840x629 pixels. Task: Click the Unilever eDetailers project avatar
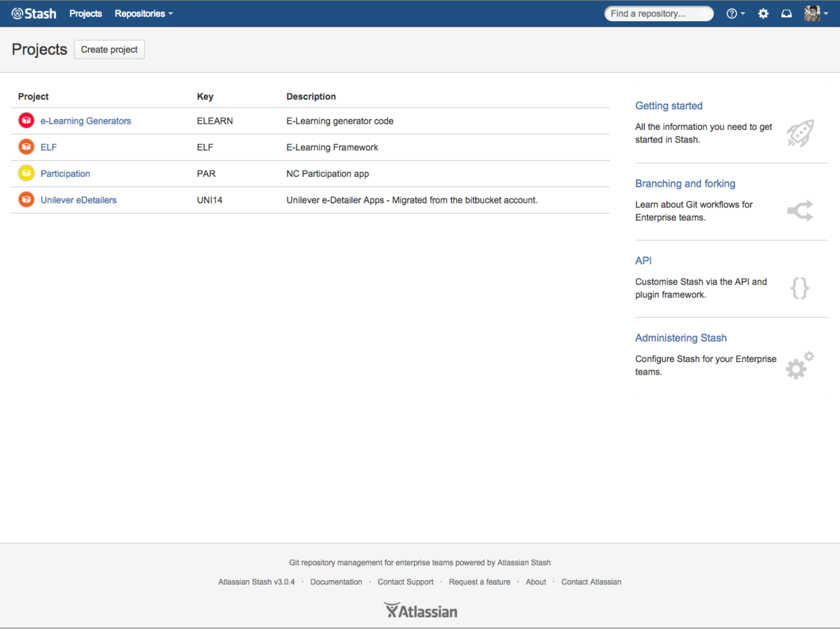click(x=27, y=200)
